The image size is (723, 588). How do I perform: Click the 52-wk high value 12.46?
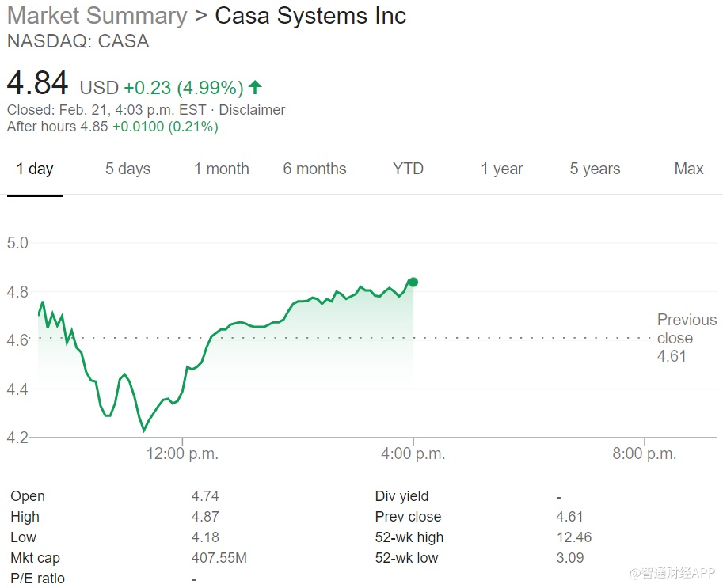[x=574, y=537]
